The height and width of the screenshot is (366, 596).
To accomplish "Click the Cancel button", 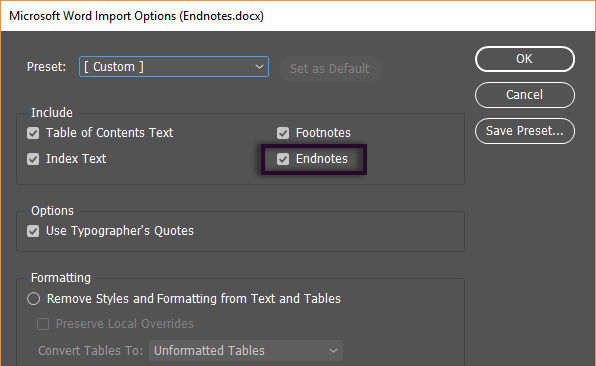I will 525,95.
